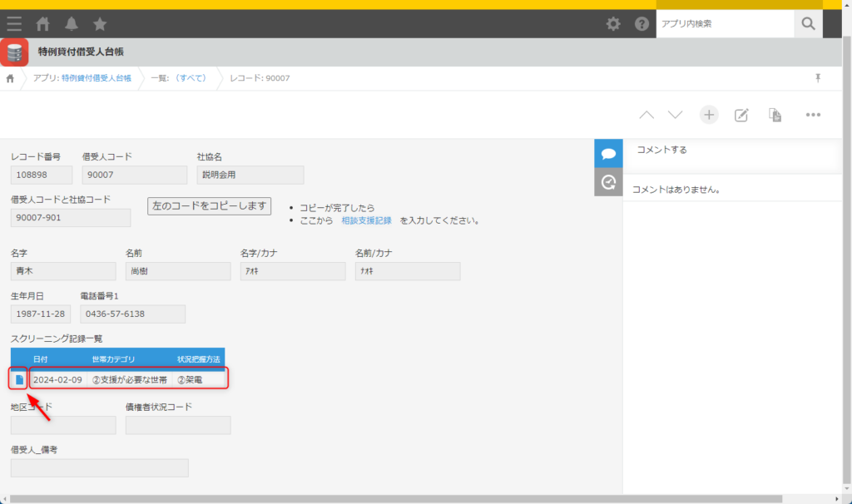Open the notifications bell

tap(72, 24)
